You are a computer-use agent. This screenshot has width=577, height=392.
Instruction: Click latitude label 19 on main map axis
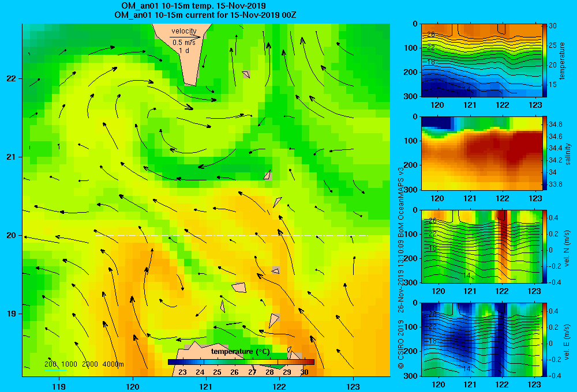point(12,314)
